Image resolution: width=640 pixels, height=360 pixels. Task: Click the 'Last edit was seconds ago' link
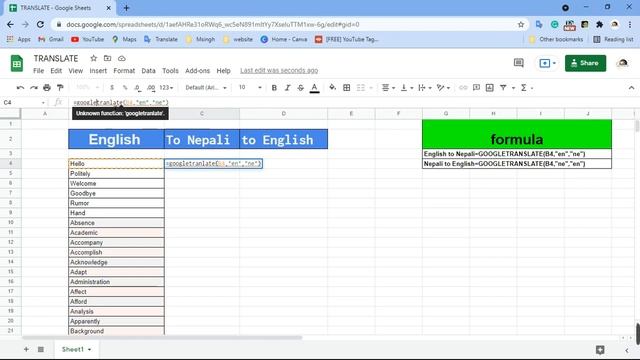[x=279, y=71]
